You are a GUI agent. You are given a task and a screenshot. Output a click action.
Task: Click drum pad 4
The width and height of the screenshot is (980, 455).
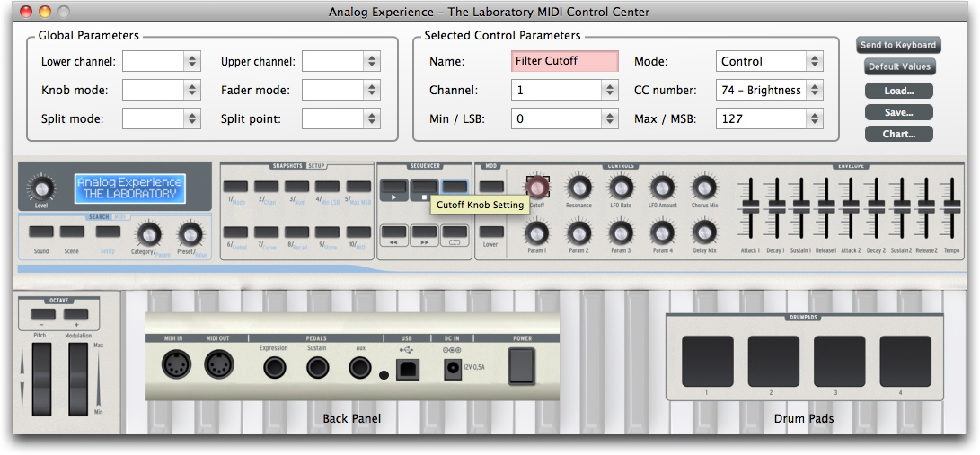point(905,362)
